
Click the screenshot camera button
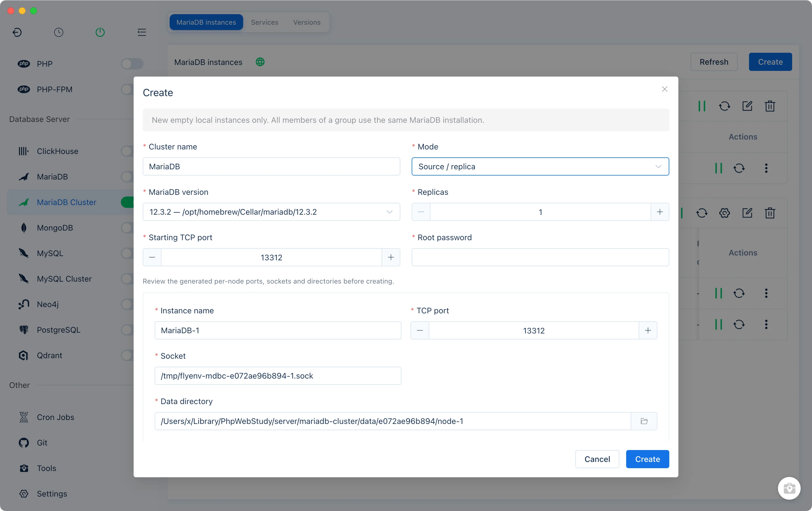[789, 488]
